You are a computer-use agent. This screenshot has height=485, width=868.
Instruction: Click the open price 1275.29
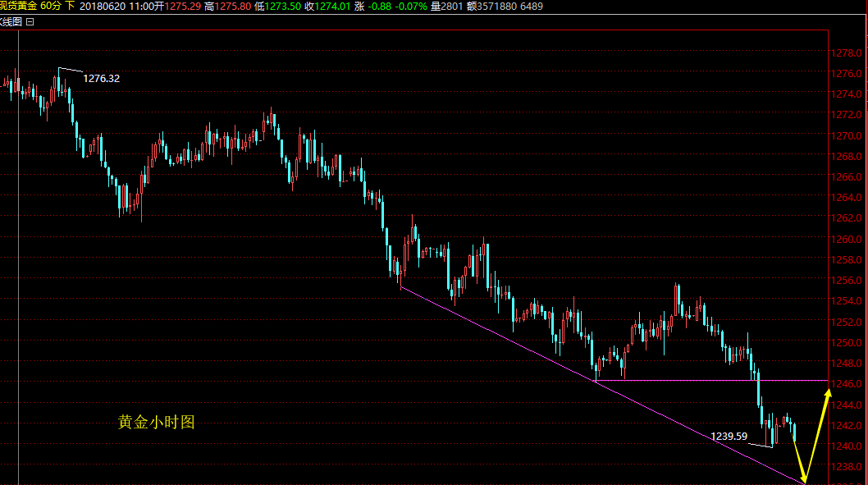[x=183, y=6]
